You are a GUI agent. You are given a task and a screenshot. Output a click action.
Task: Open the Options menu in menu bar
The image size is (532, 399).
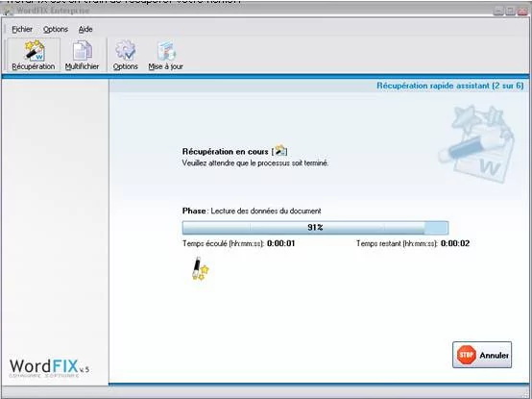pyautogui.click(x=56, y=29)
